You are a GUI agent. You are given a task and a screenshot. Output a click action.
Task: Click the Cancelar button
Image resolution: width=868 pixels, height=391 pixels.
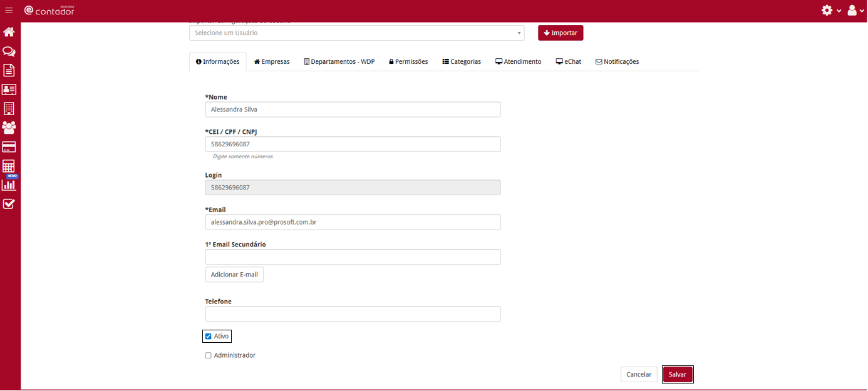(x=639, y=374)
